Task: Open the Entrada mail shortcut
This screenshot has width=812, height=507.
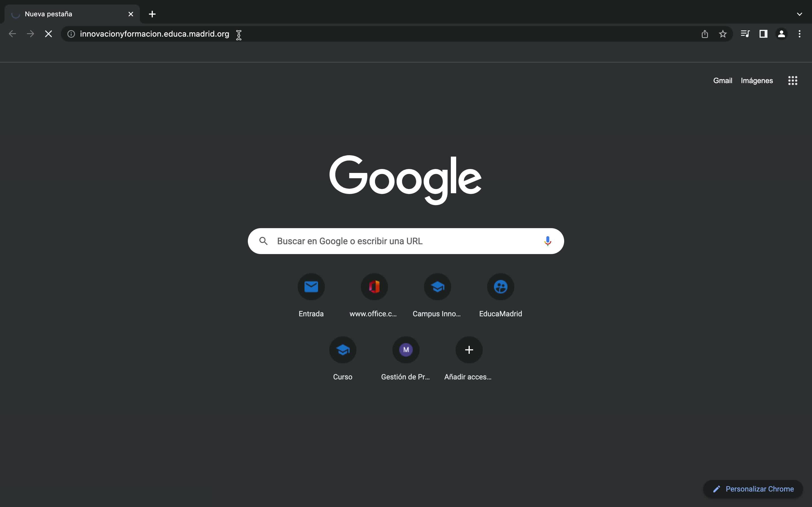Action: pyautogui.click(x=311, y=287)
